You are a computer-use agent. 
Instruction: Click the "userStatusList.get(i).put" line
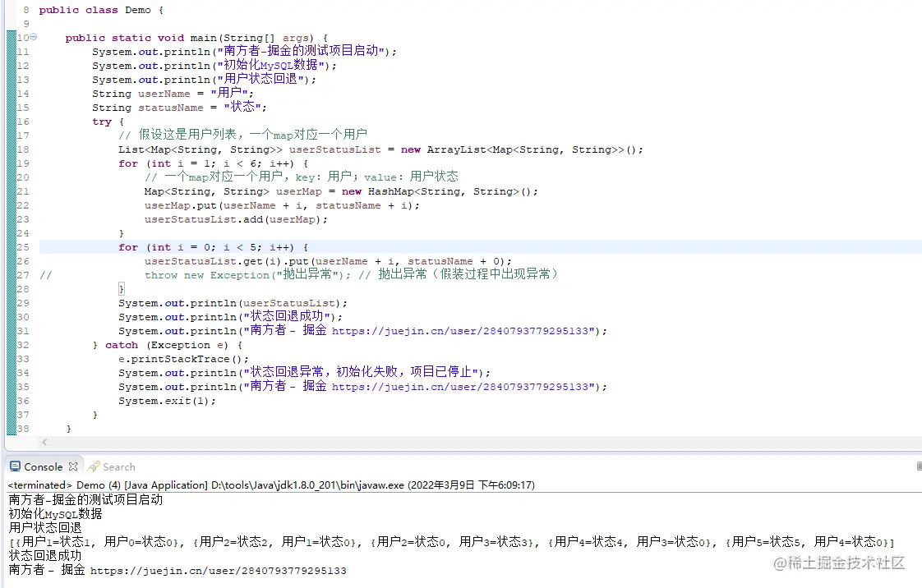pos(328,261)
